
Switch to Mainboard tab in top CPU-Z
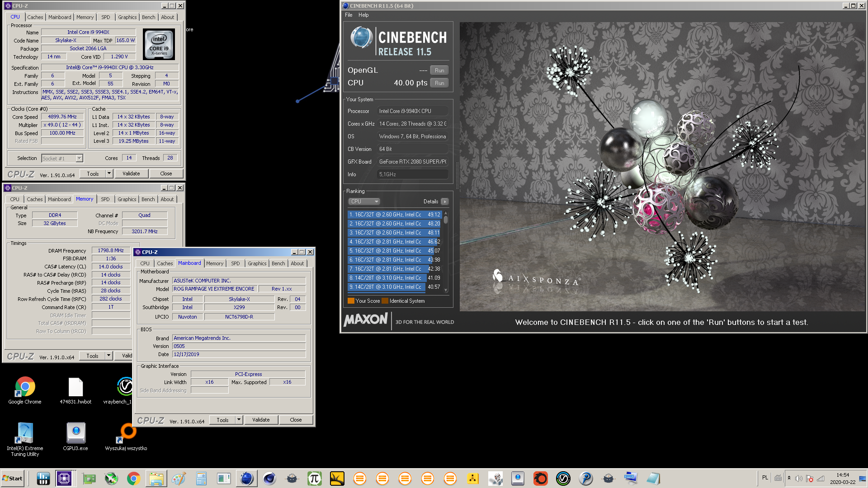pos(60,17)
